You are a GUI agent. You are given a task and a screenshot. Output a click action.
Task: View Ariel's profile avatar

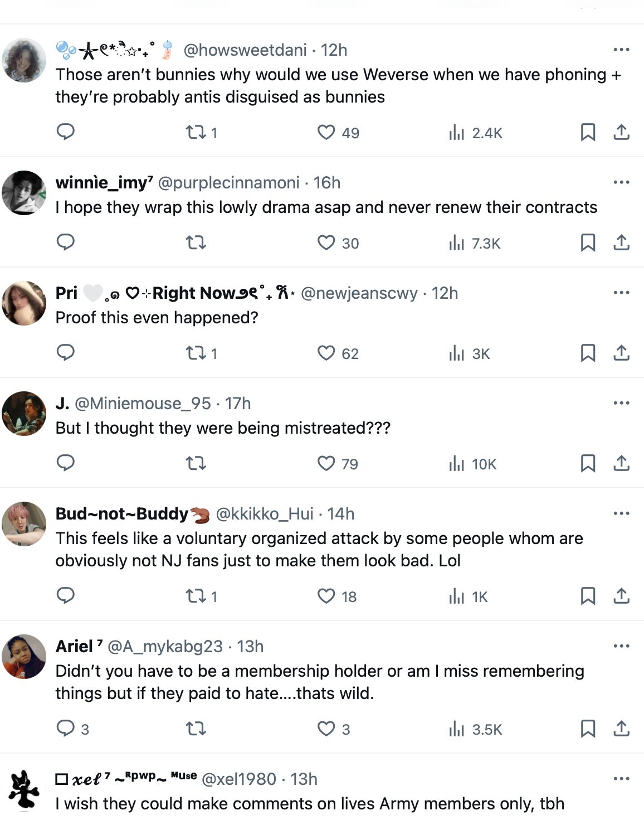pyautogui.click(x=24, y=657)
